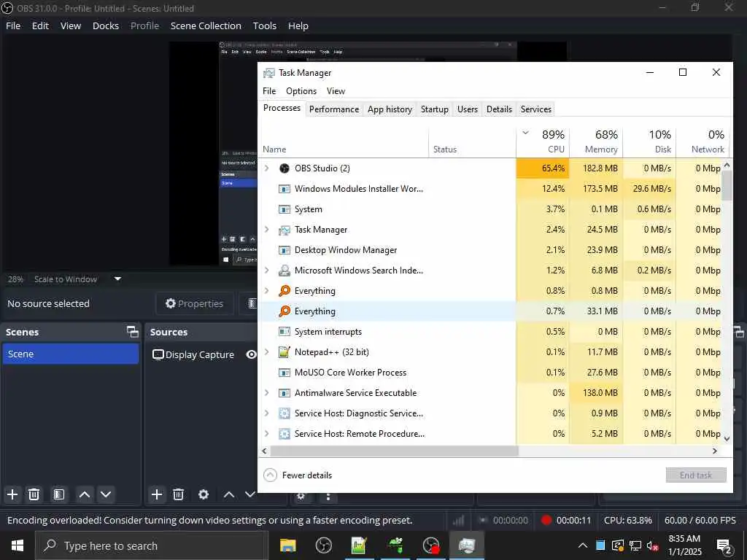Open the OBS Docks menu
Viewport: 747px width, 560px height.
coord(106,26)
